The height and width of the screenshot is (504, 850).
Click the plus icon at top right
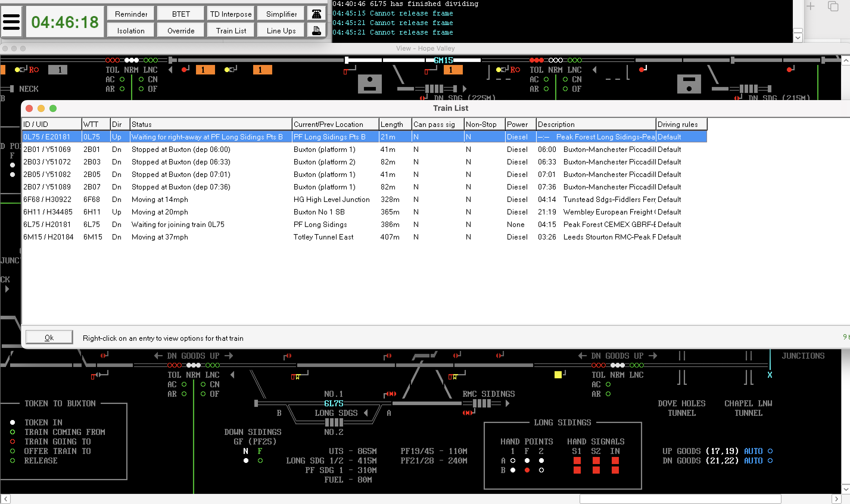click(811, 6)
